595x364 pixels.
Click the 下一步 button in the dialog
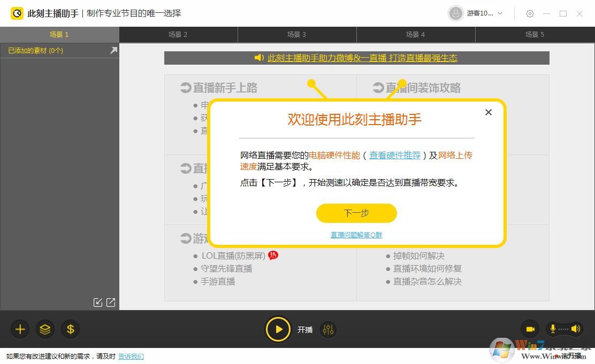point(356,213)
